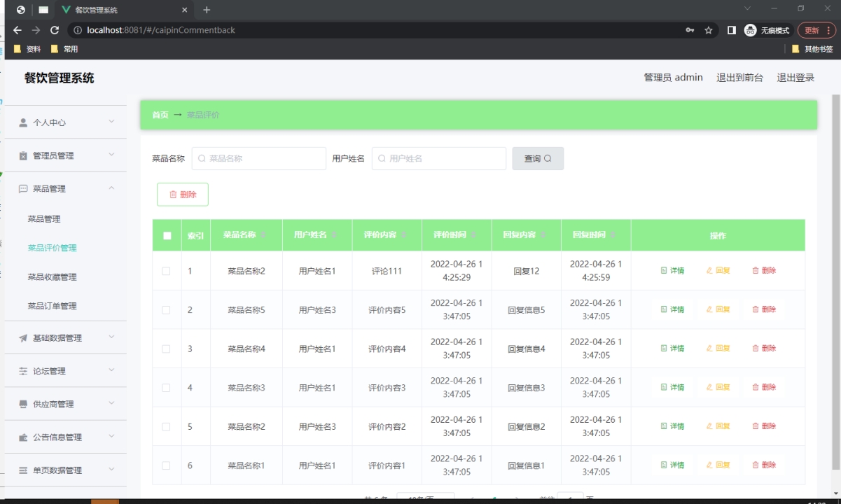Screen dimensions: 841x504
Task: Sort by 回复内容 column sort arrows
Action: (543, 235)
